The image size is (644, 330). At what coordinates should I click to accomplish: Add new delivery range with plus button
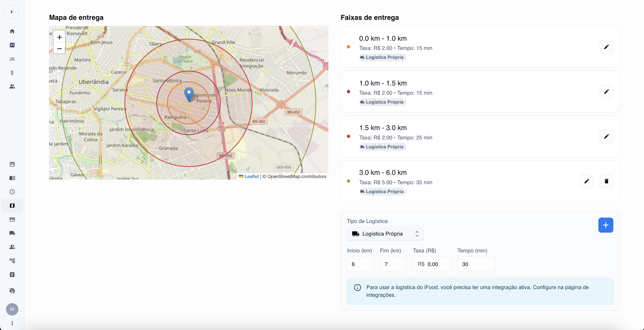[605, 225]
